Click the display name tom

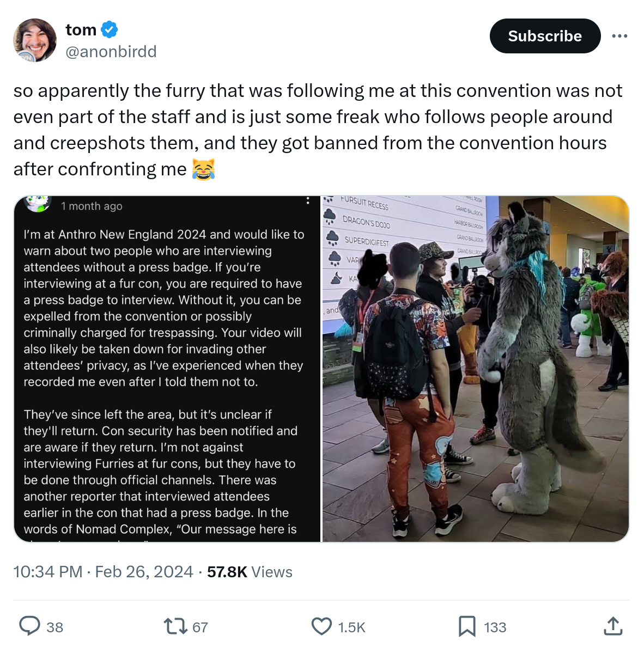pos(81,30)
